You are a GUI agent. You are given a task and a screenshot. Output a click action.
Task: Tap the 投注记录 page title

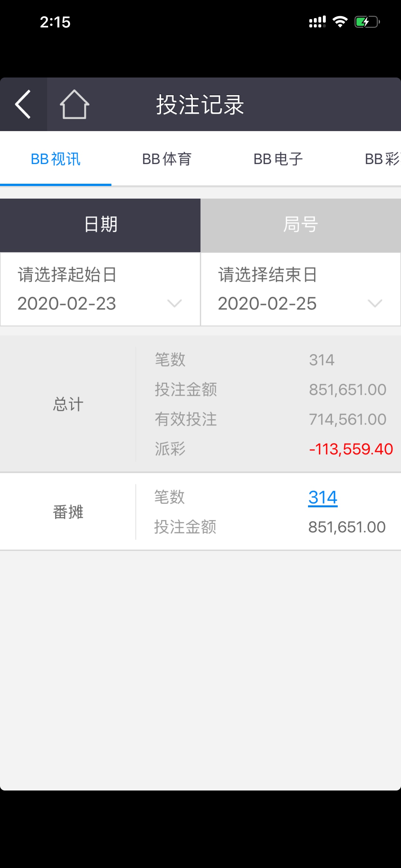pyautogui.click(x=200, y=104)
